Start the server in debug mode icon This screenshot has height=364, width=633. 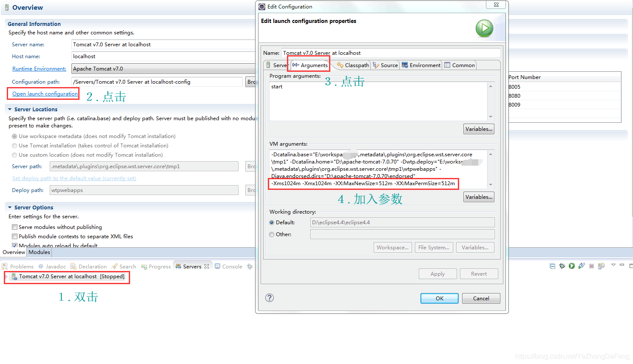[562, 266]
